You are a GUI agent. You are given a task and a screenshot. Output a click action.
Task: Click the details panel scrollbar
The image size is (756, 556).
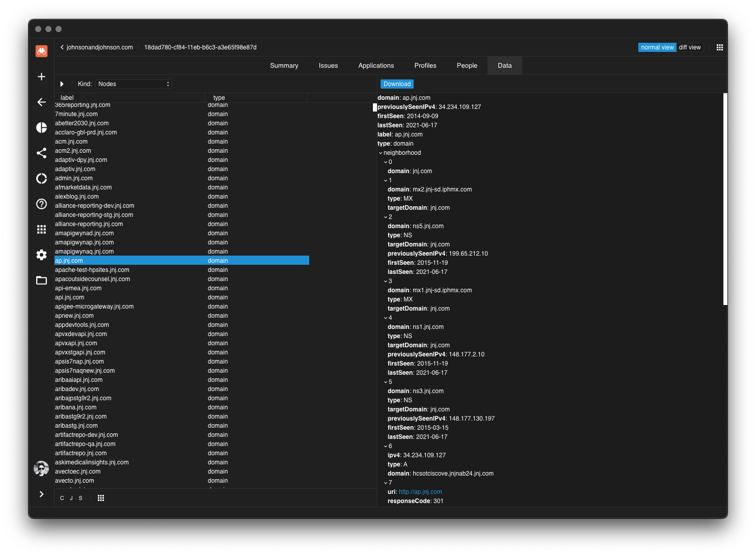[x=725, y=199]
